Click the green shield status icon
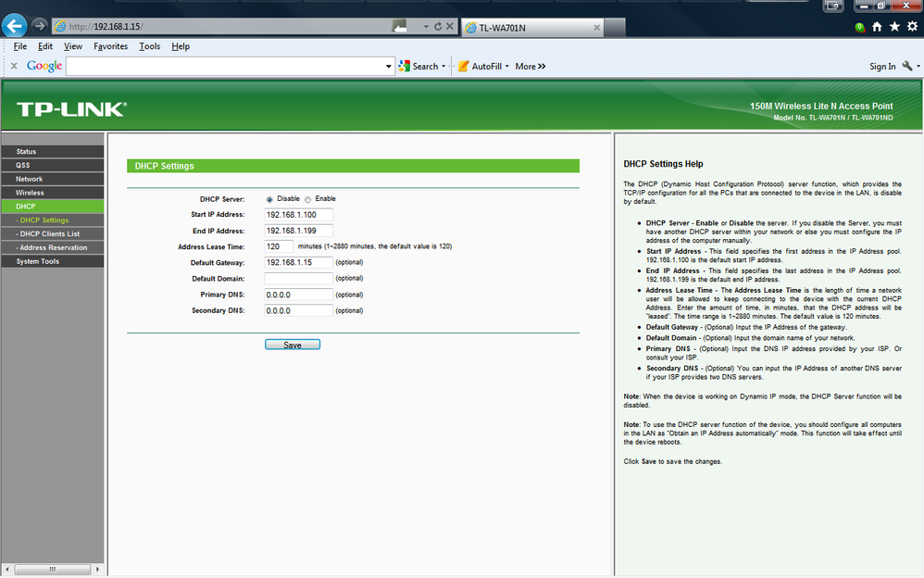Screen dimensions: 924x578 859,27
